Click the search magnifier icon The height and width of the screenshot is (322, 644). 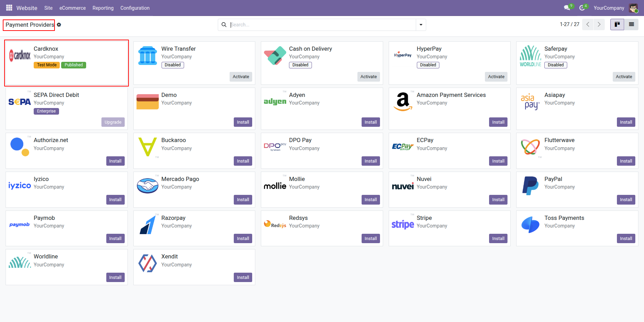(224, 25)
